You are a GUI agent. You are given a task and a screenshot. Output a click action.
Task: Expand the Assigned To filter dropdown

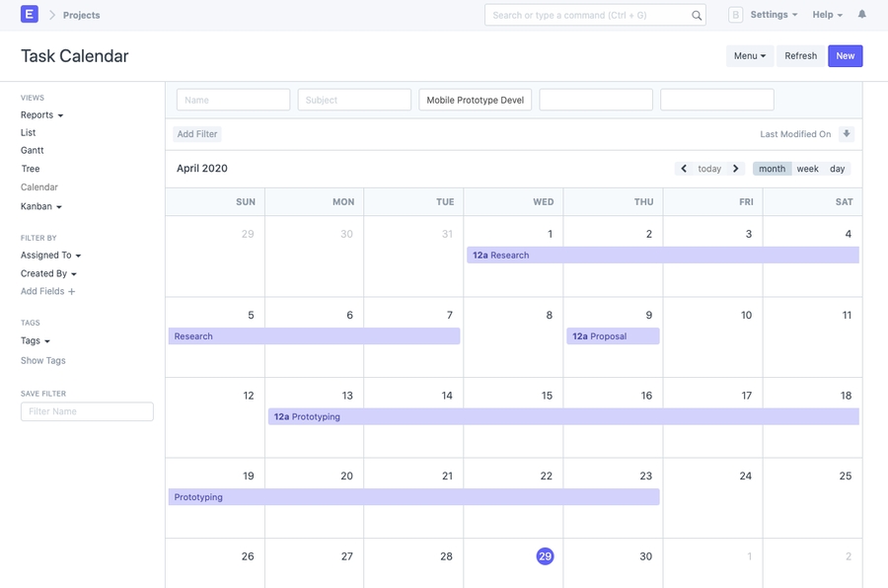[x=50, y=256]
